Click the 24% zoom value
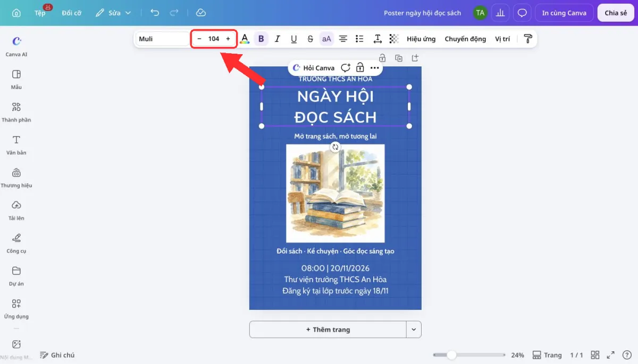638x364 pixels. pos(517,355)
